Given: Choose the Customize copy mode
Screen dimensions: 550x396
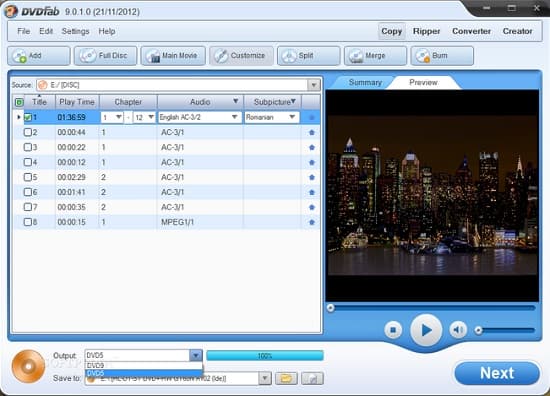Looking at the screenshot, I should coord(241,56).
